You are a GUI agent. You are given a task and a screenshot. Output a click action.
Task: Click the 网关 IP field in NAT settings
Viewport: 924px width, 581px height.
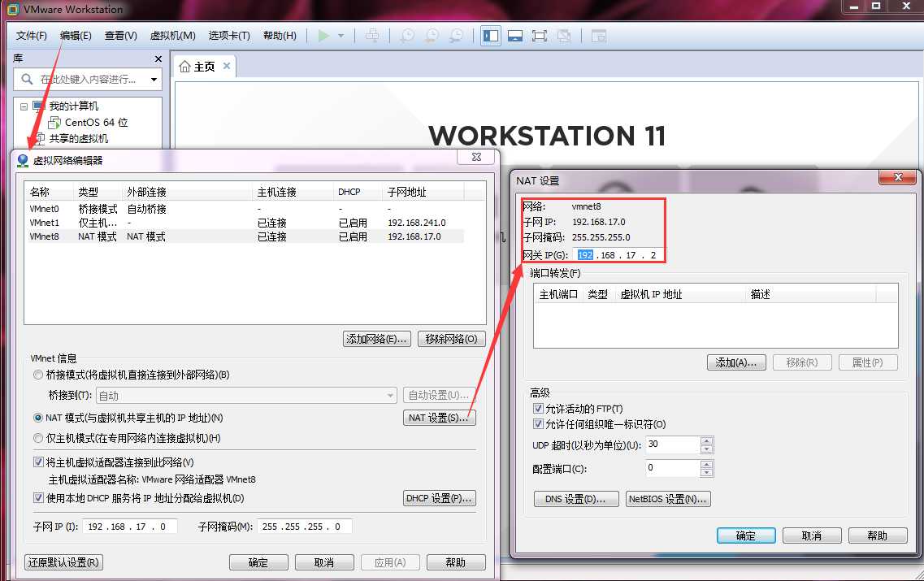[x=618, y=255]
